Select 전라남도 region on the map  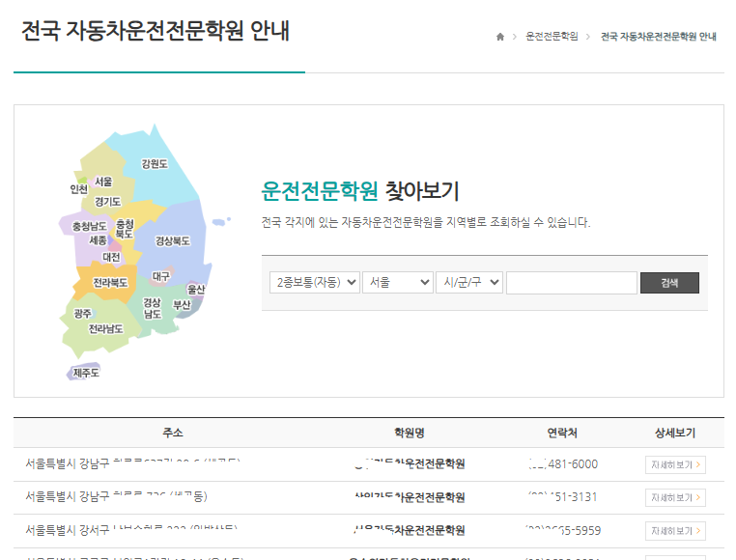coord(105,329)
